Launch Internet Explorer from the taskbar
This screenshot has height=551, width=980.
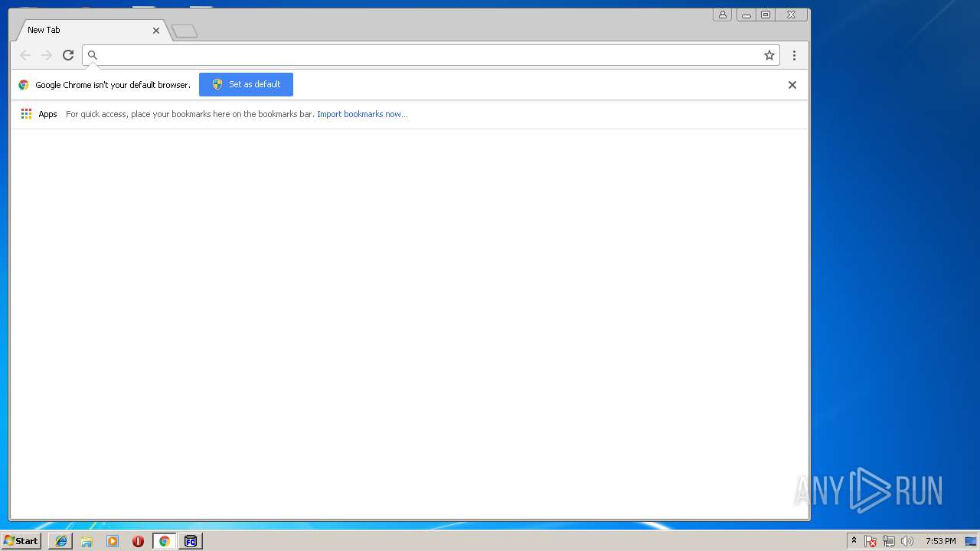(61, 541)
